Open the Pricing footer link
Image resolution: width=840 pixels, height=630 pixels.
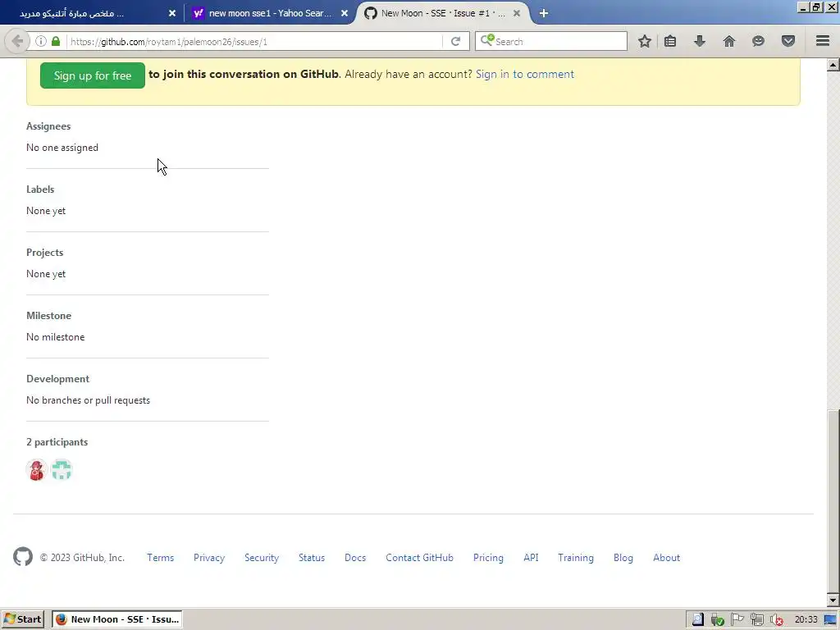click(488, 558)
